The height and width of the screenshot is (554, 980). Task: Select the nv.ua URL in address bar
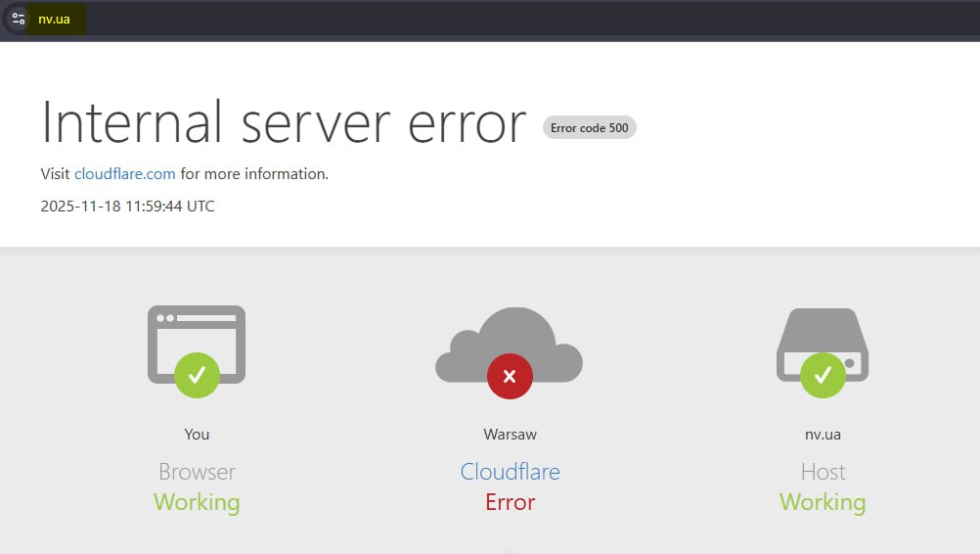pyautogui.click(x=54, y=20)
